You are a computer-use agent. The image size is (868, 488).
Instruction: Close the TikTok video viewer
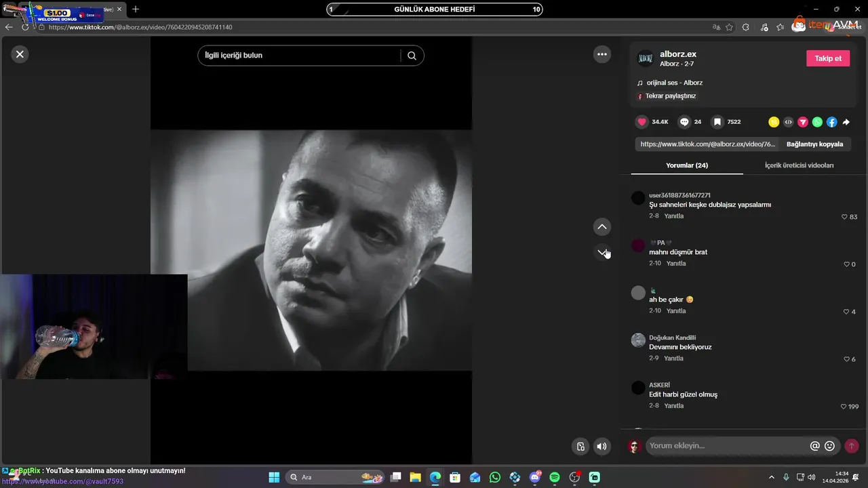click(20, 54)
